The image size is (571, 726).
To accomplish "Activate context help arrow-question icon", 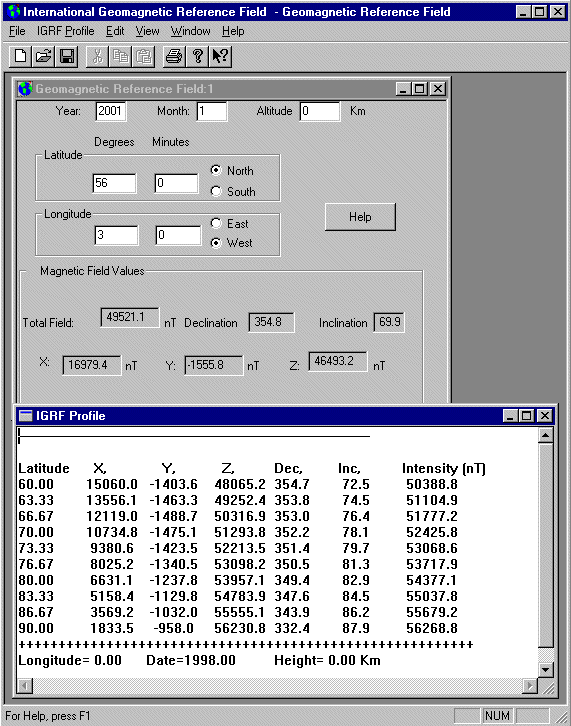I will pos(220,56).
